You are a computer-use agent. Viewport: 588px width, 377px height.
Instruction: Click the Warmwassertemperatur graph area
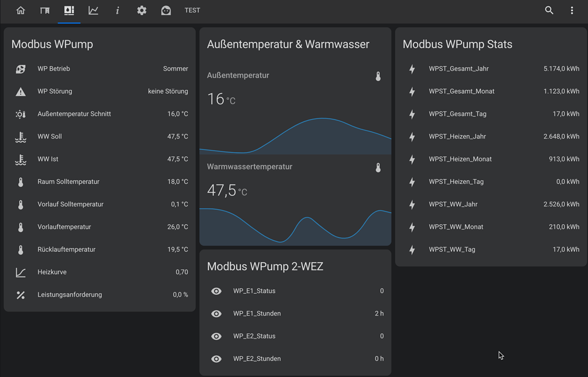click(x=295, y=224)
